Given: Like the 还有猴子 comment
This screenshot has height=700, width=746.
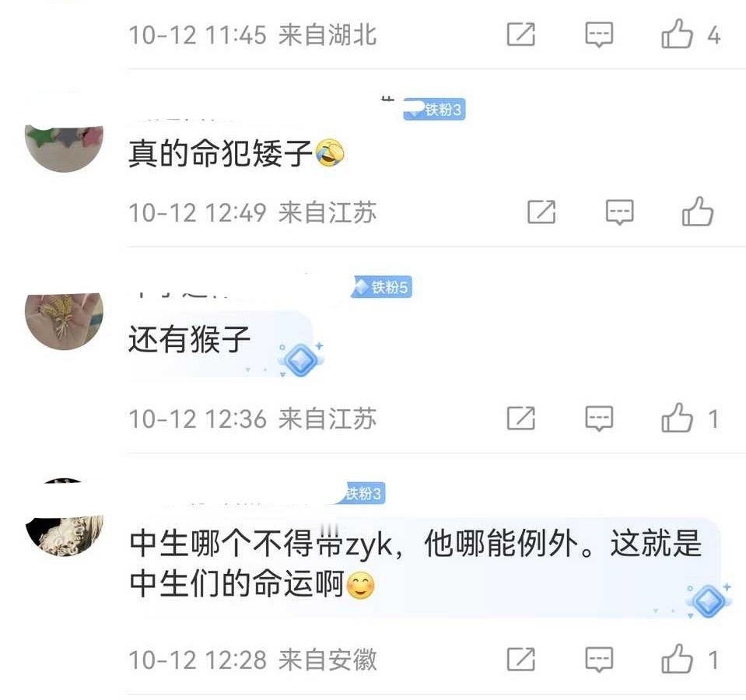Looking at the screenshot, I should (x=677, y=418).
